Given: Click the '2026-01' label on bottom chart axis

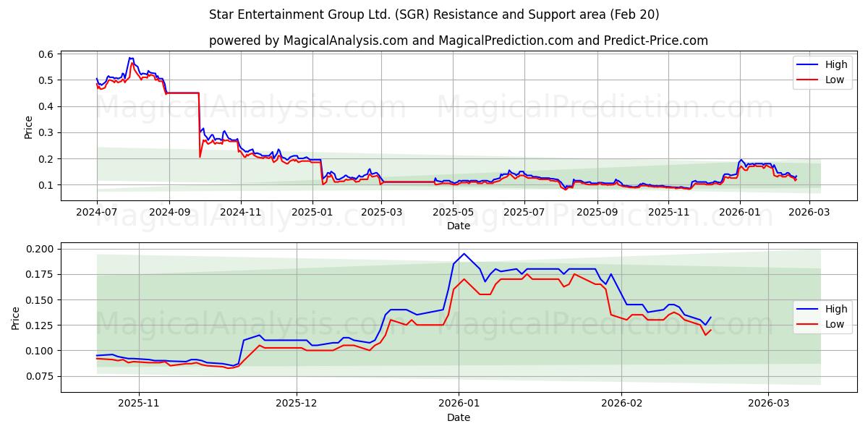Looking at the screenshot, I should (459, 404).
